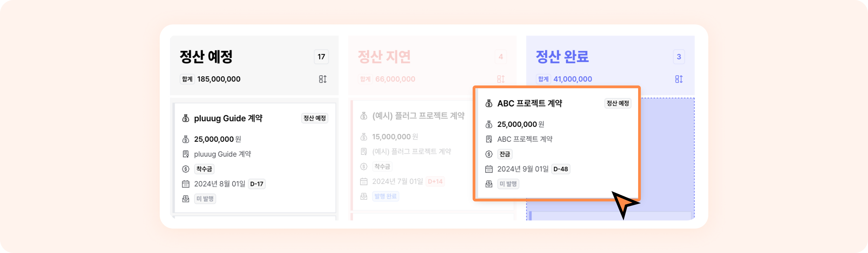Click the count badge 17 in 정산 예정
Viewport: 868px width, 253px height.
pos(321,57)
